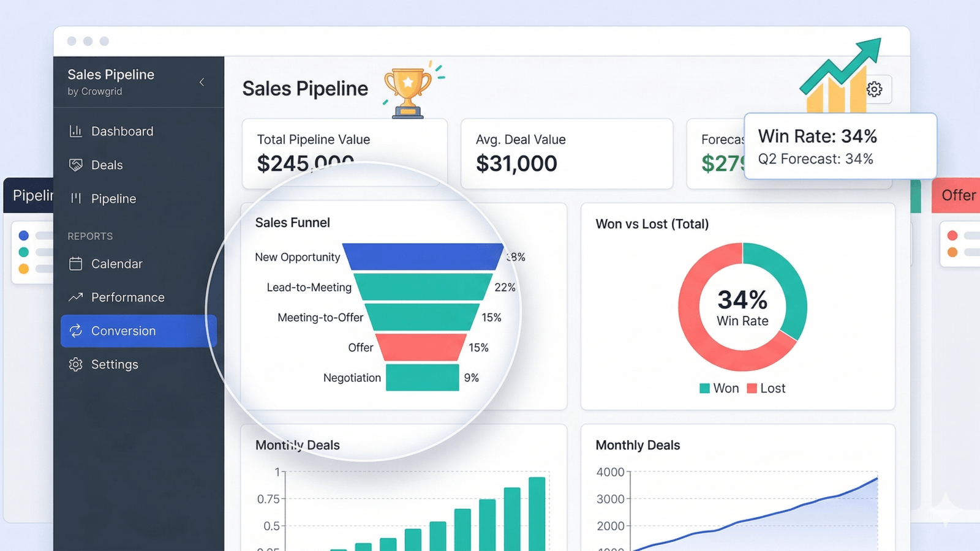Click the trophy icon beside Sales Pipeline

pyautogui.click(x=408, y=92)
